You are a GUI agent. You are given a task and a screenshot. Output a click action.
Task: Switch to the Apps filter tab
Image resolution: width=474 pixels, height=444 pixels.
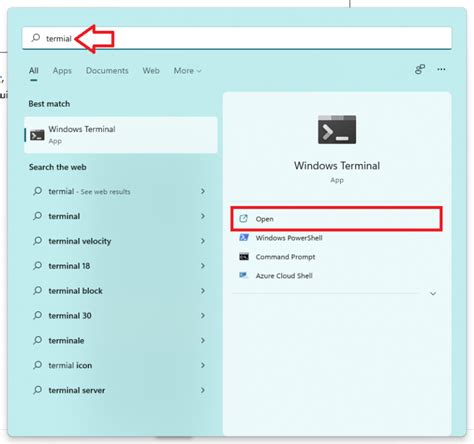62,71
